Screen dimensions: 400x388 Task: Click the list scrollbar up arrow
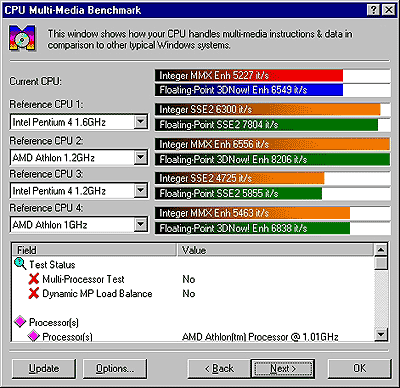pos(381,250)
